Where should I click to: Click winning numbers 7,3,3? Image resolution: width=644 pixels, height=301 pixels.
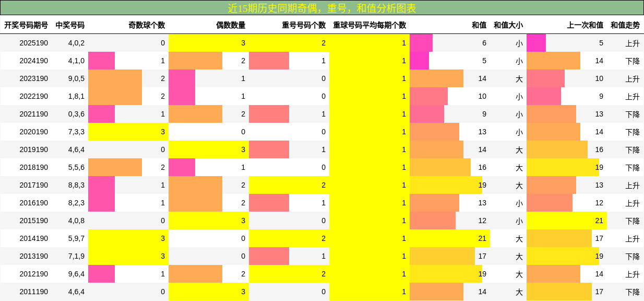76,132
